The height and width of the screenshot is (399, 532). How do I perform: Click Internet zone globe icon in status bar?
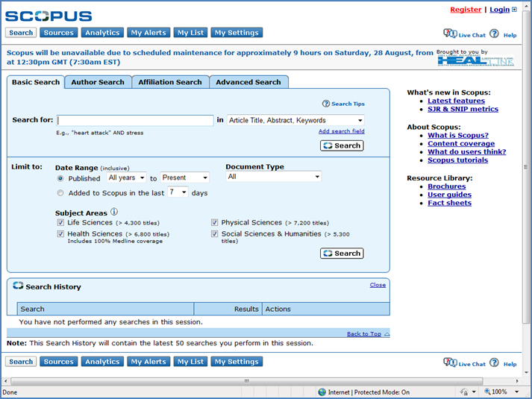point(322,392)
